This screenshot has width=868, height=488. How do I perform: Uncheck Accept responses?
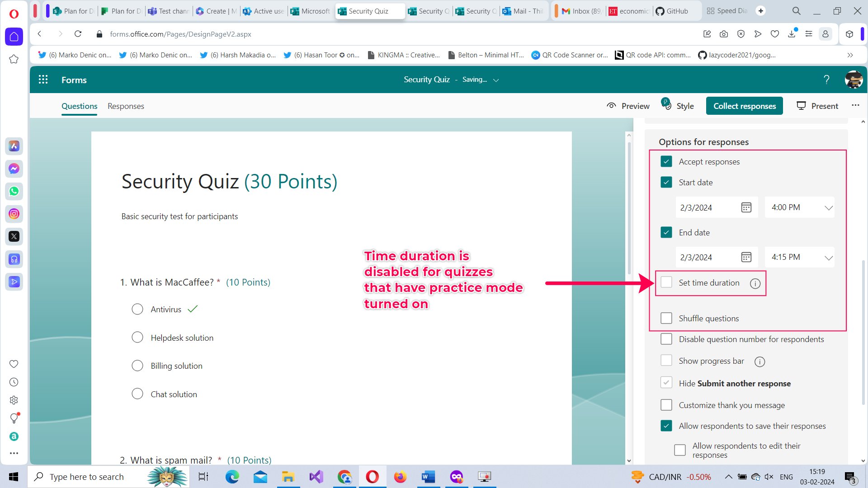click(x=666, y=162)
